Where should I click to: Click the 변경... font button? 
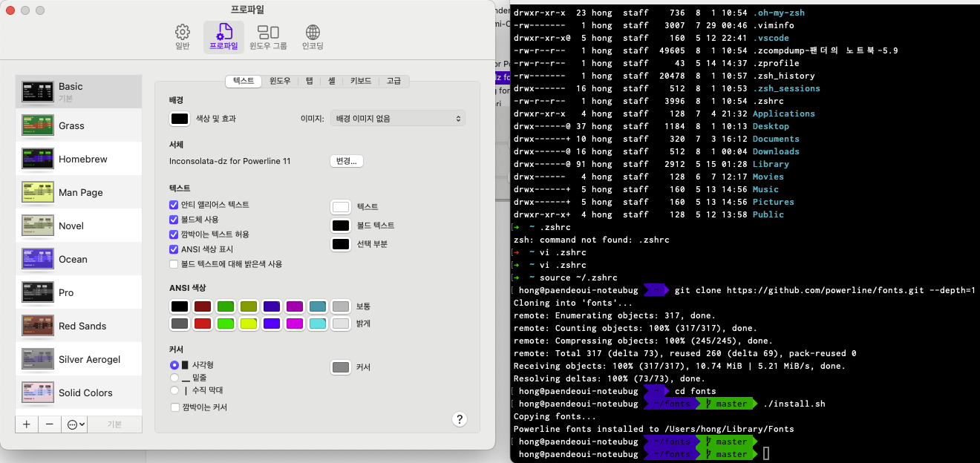pos(347,161)
